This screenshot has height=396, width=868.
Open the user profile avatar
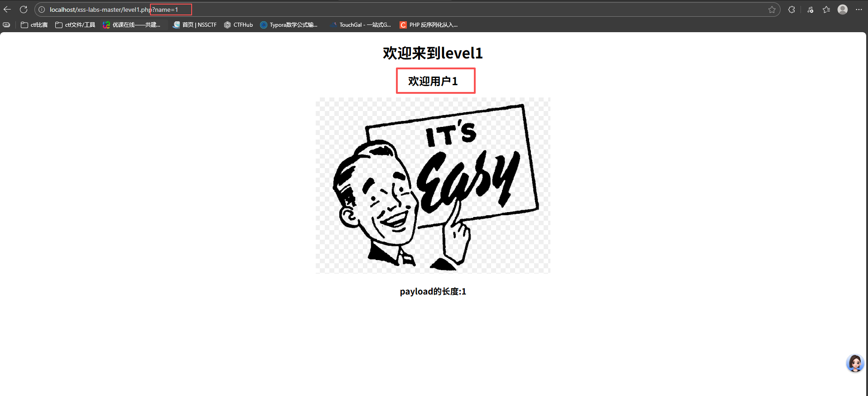tap(843, 10)
